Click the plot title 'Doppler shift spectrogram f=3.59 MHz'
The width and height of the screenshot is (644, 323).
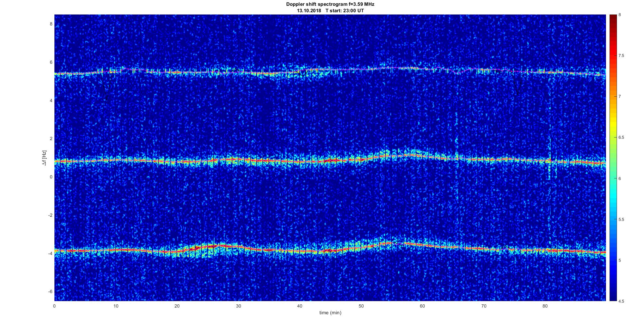(x=330, y=4)
